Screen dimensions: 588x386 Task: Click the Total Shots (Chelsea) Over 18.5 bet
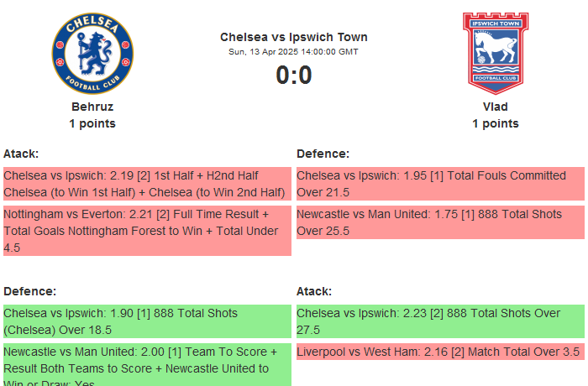[x=147, y=321]
